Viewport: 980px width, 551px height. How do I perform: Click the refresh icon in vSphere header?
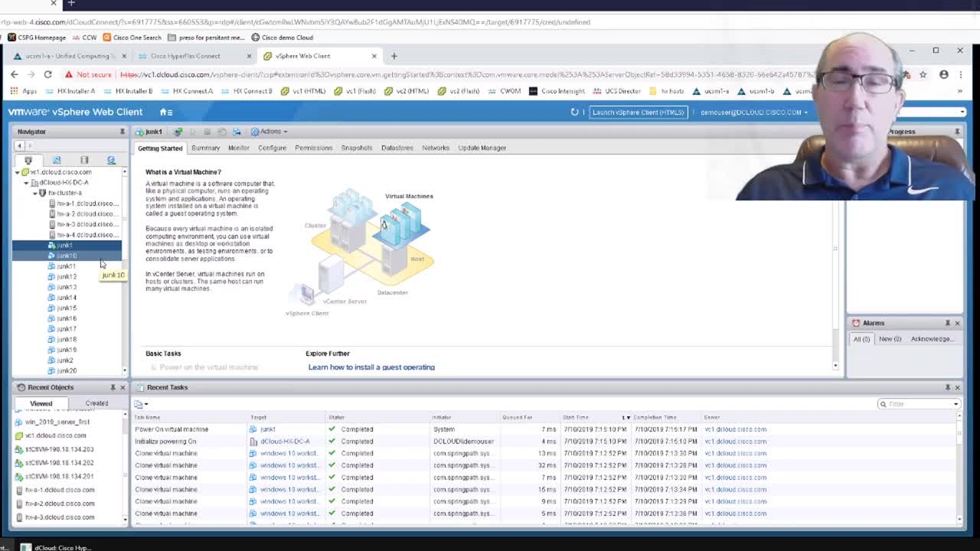574,112
